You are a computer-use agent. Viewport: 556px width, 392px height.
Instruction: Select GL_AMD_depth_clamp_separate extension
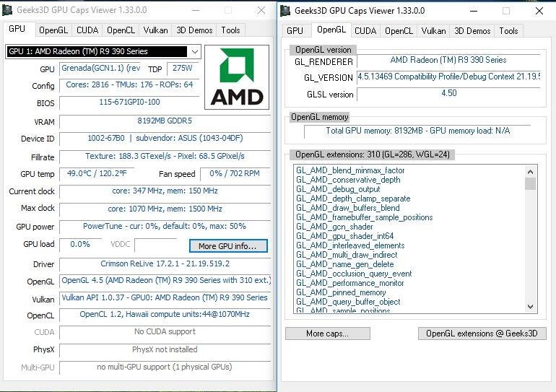click(353, 199)
